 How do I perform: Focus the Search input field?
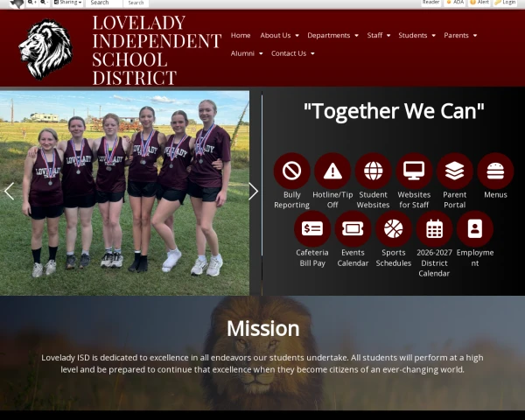[104, 3]
